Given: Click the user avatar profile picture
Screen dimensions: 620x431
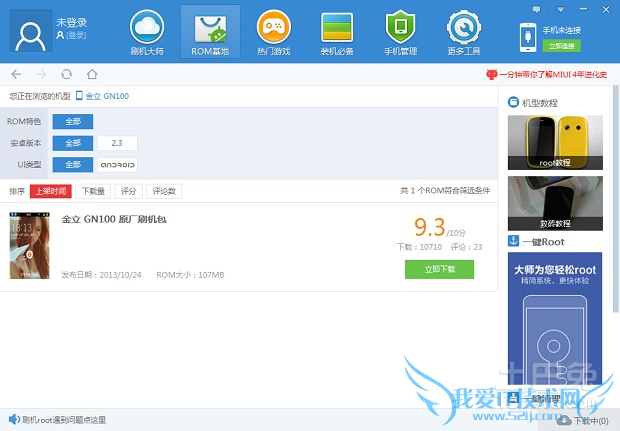Looking at the screenshot, I should pos(30,32).
